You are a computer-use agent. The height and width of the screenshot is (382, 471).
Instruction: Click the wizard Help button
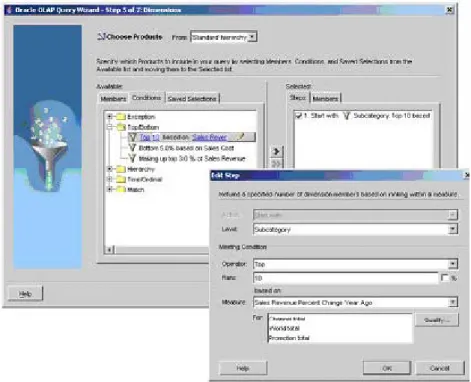click(25, 294)
